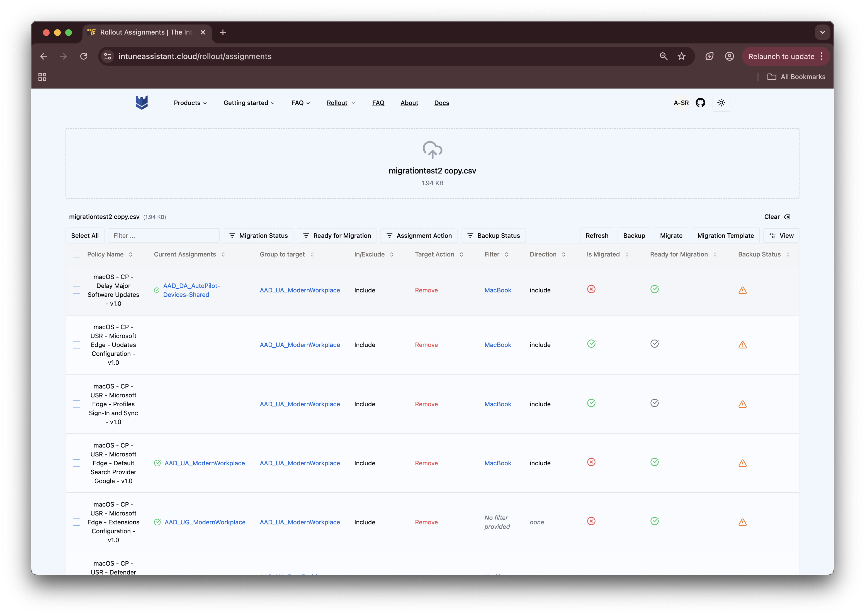Click the Migrate button

[x=671, y=236]
